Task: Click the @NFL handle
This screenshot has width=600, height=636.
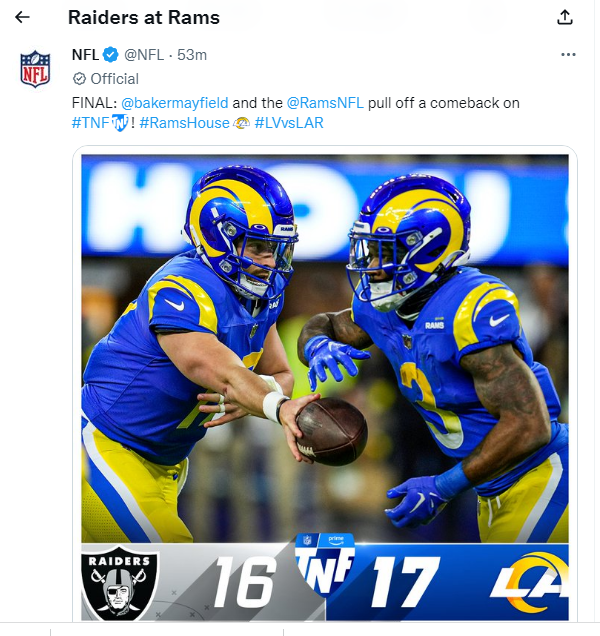Action: point(146,55)
